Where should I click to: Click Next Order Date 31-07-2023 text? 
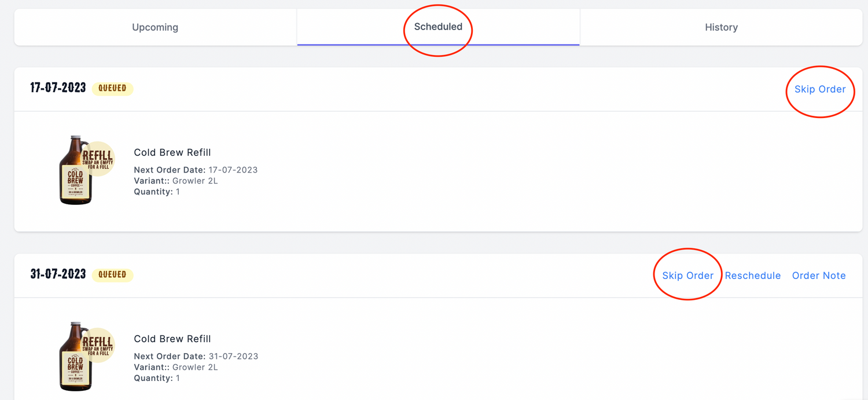(x=196, y=356)
